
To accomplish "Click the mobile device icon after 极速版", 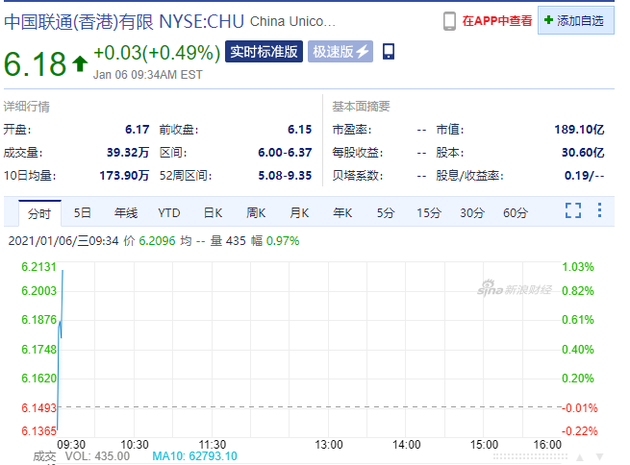I will (388, 51).
